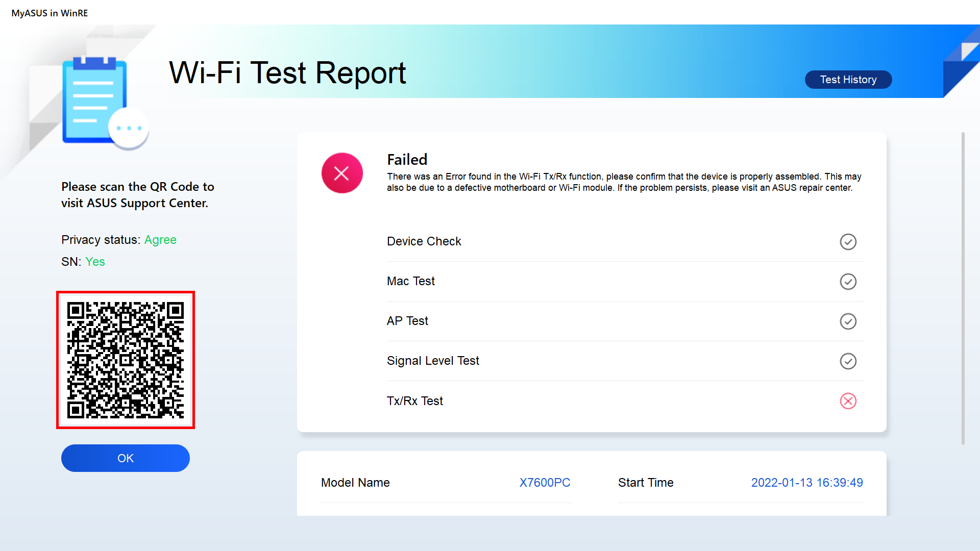Click the Failed heading
Image resolution: width=980 pixels, height=551 pixels.
point(407,160)
